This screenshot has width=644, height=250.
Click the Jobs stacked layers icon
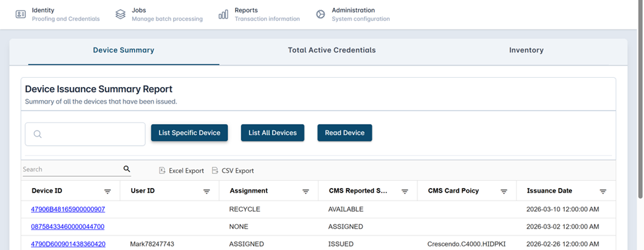[120, 15]
